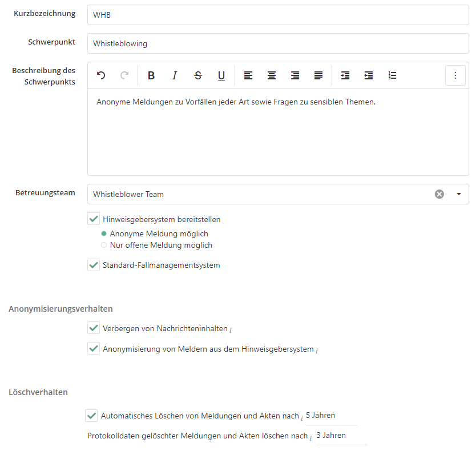
Task: Apply Italic formatting in editor toolbar
Action: click(175, 75)
